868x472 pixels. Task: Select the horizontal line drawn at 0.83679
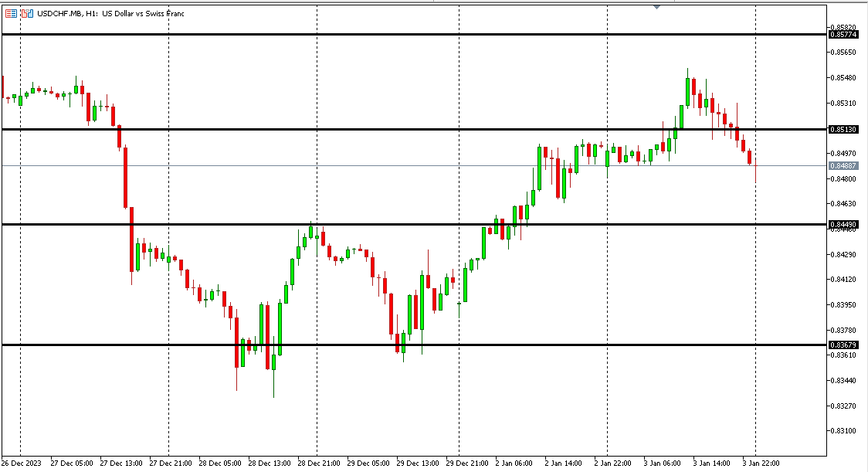414,345
